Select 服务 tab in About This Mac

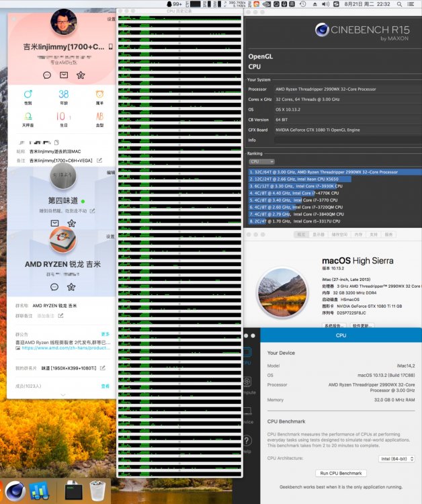[388, 235]
